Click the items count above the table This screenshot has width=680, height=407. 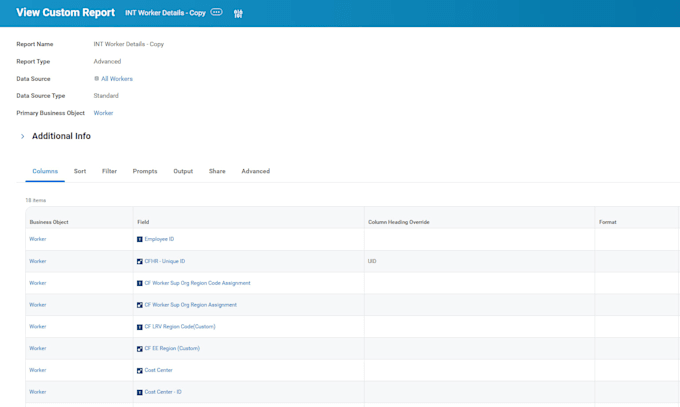tap(36, 200)
